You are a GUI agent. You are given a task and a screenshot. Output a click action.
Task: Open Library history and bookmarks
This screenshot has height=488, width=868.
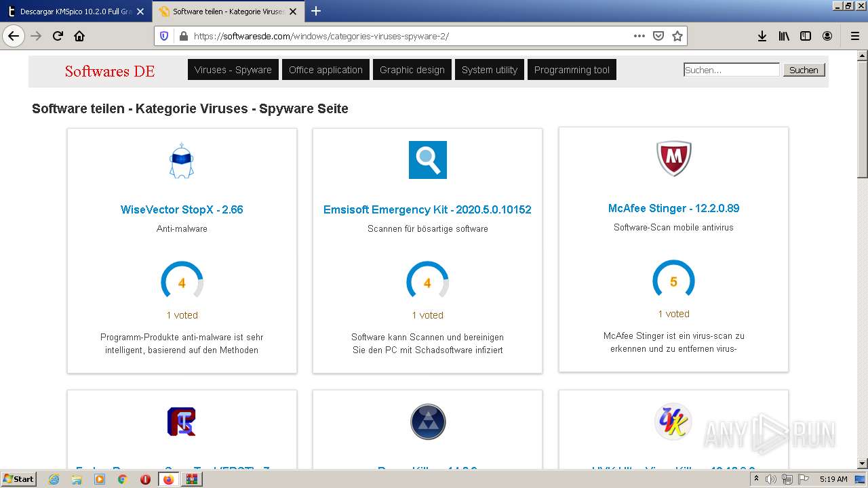(784, 36)
